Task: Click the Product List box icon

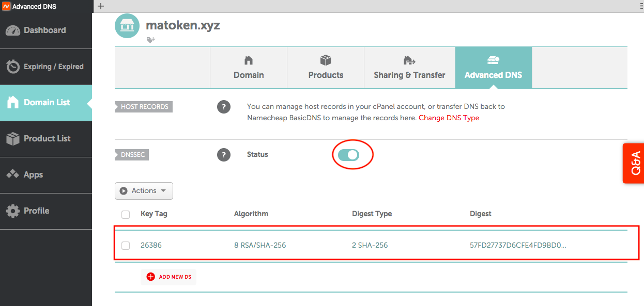Action: (13, 138)
